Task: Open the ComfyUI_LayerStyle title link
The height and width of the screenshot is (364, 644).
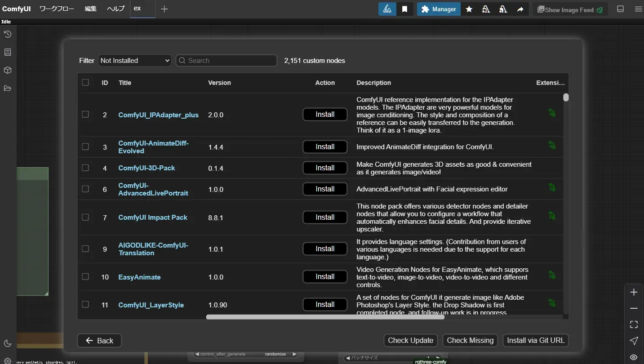Action: coord(151,305)
